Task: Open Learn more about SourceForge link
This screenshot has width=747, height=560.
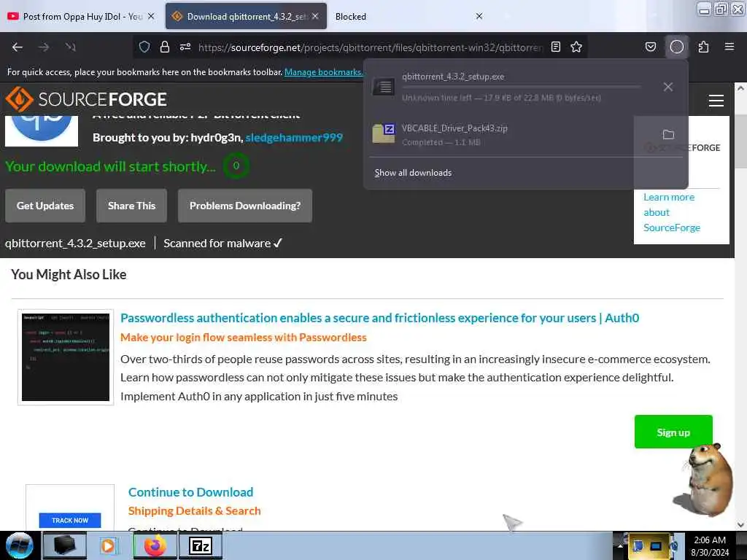Action: (672, 212)
